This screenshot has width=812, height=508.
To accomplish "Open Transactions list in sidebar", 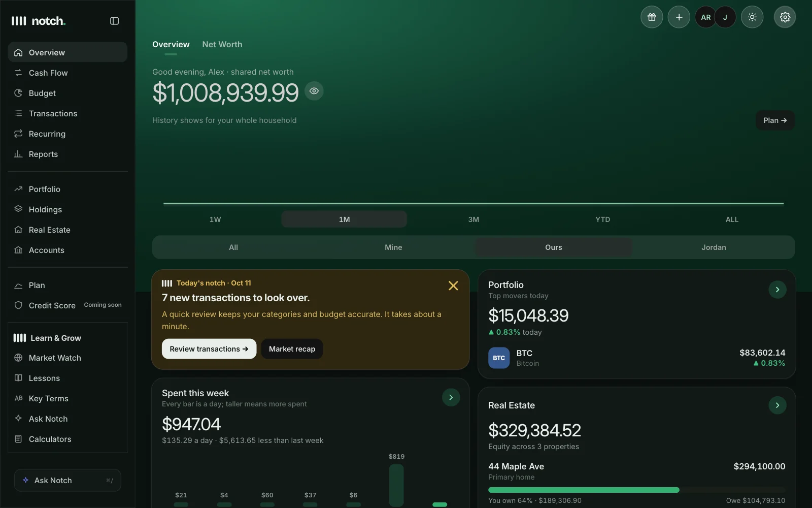I will pyautogui.click(x=67, y=113).
